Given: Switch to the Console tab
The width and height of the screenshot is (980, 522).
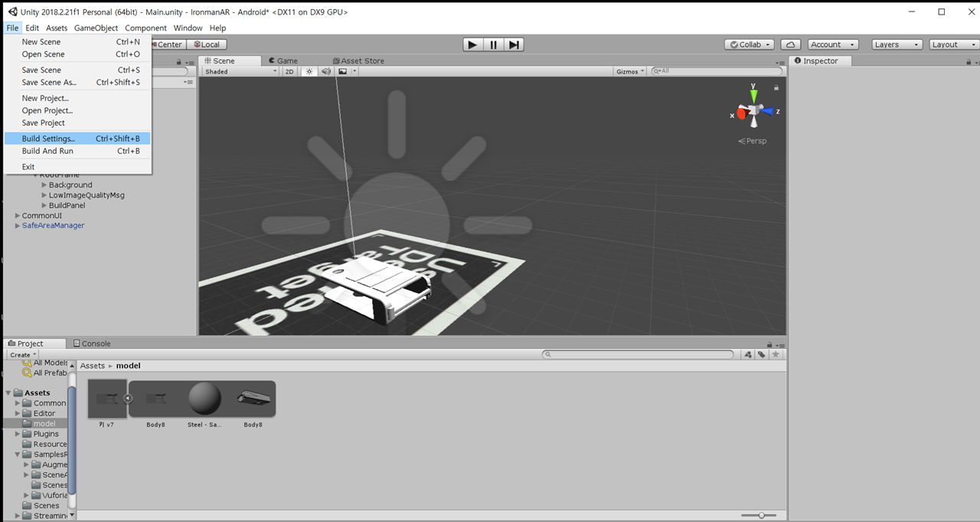Looking at the screenshot, I should [x=92, y=344].
